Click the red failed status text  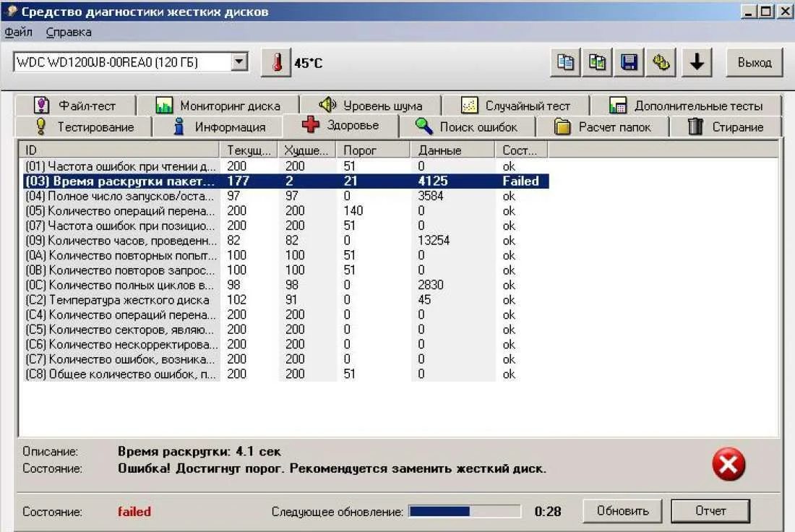(134, 512)
